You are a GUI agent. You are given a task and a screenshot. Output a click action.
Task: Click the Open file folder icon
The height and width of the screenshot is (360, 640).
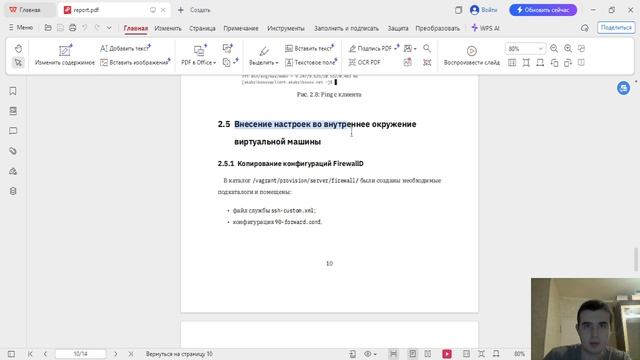[x=48, y=28]
